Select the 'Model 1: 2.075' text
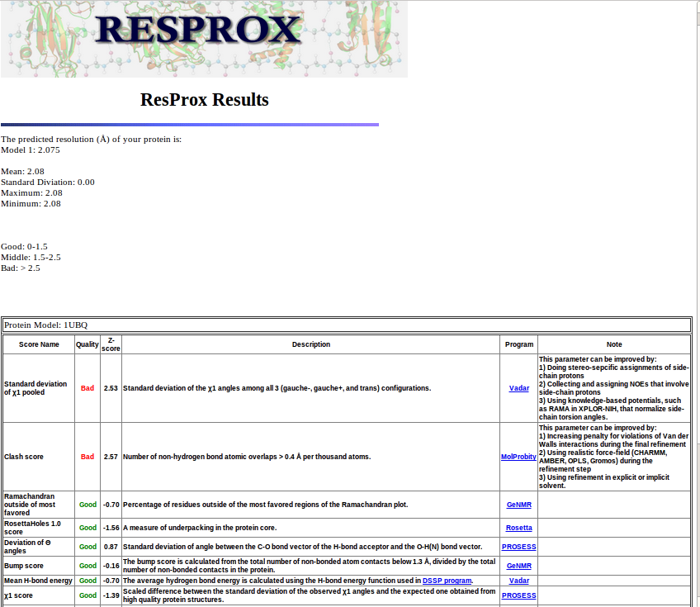The height and width of the screenshot is (607, 700). [x=31, y=150]
